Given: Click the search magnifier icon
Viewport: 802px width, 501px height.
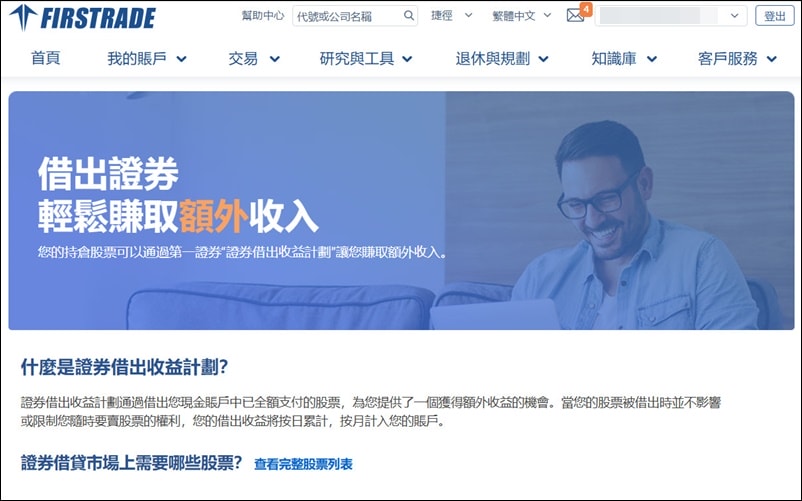Looking at the screenshot, I should 408,16.
